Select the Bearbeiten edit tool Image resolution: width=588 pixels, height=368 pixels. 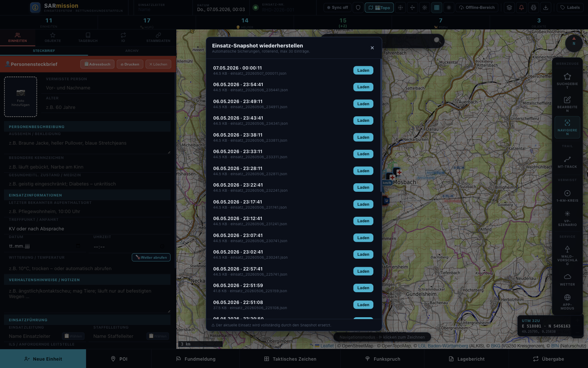pyautogui.click(x=567, y=104)
